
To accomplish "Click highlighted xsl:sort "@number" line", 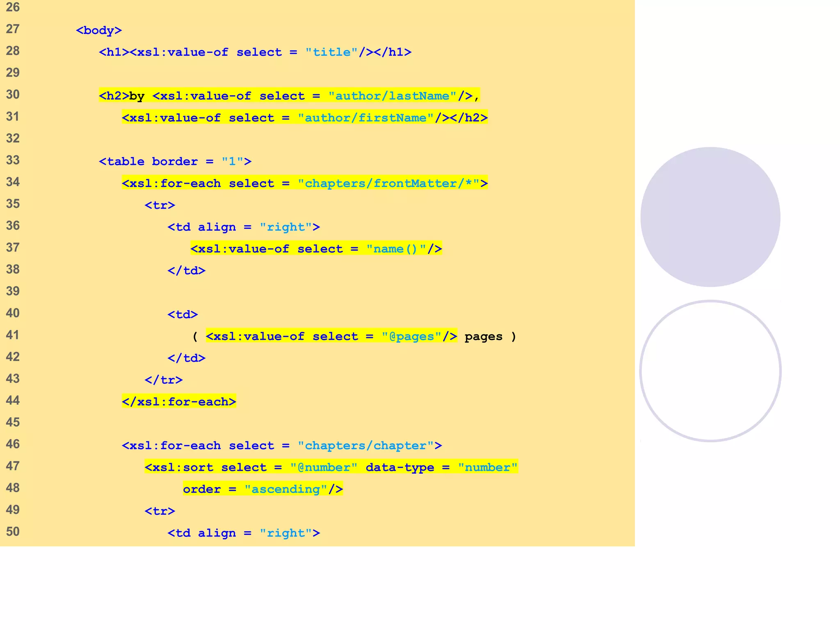I will (331, 467).
